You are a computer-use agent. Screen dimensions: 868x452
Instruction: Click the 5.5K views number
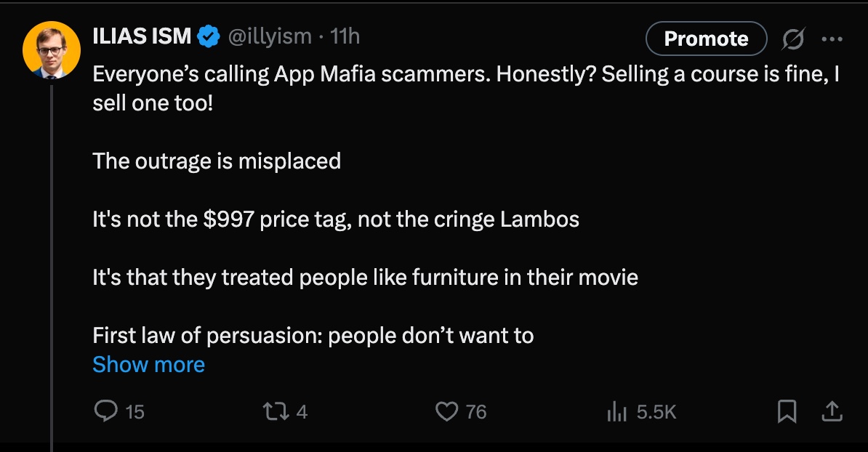pyautogui.click(x=656, y=412)
